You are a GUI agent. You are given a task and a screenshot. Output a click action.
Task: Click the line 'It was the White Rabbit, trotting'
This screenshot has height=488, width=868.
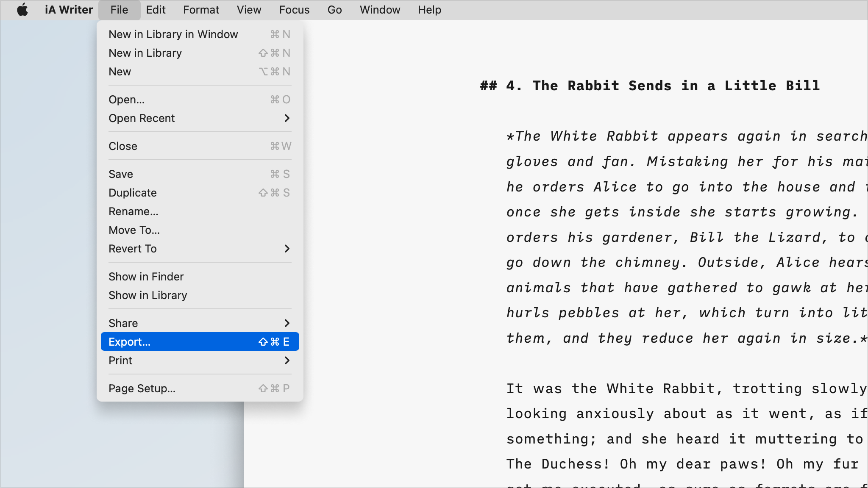coord(687,388)
